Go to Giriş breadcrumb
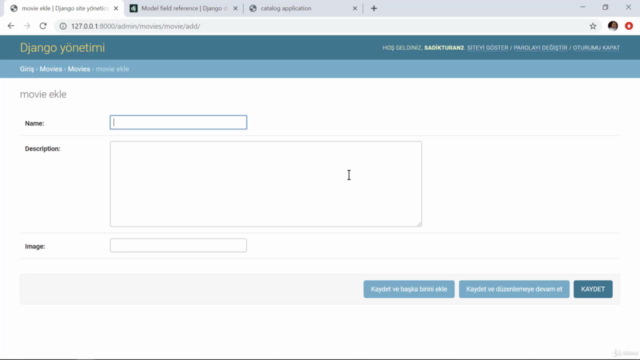640x360 pixels. 27,69
